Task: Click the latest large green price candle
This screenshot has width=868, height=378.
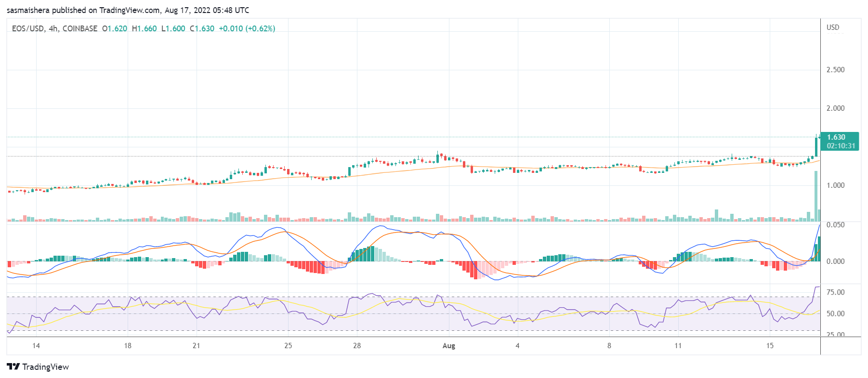Action: coord(816,146)
